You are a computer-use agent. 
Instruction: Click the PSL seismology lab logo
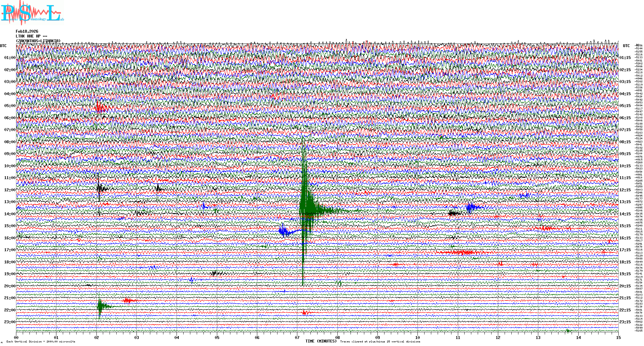[31, 13]
